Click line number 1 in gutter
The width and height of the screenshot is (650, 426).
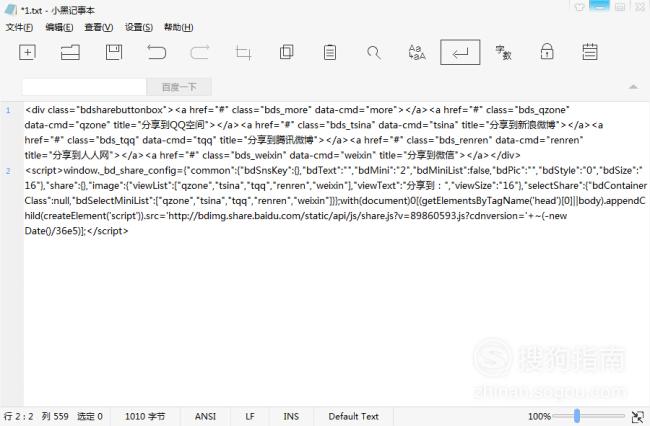8,110
